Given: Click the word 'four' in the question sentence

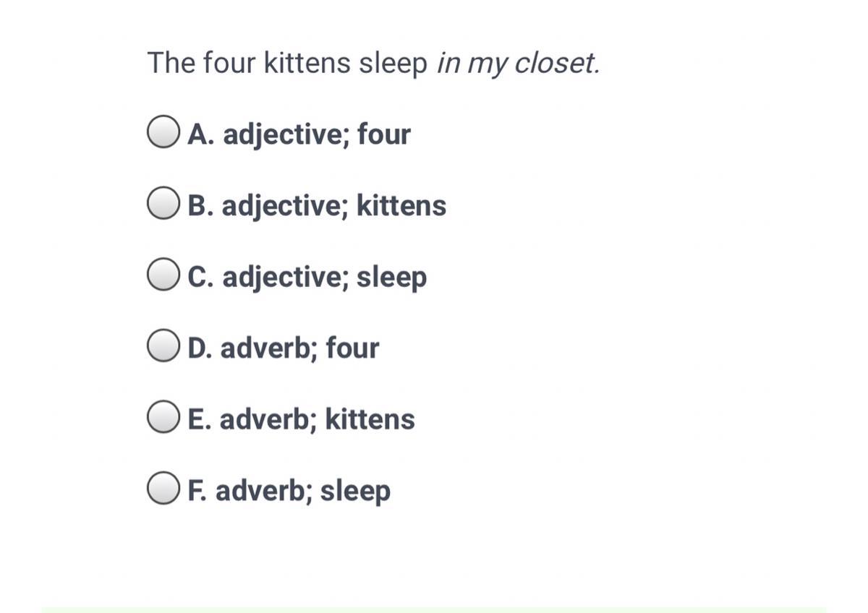Looking at the screenshot, I should click(x=229, y=63).
